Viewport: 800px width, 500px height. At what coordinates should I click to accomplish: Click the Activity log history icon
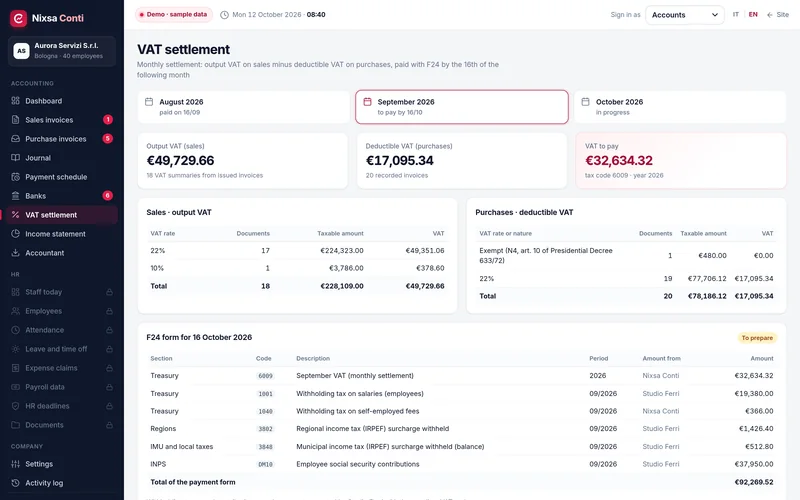point(15,483)
